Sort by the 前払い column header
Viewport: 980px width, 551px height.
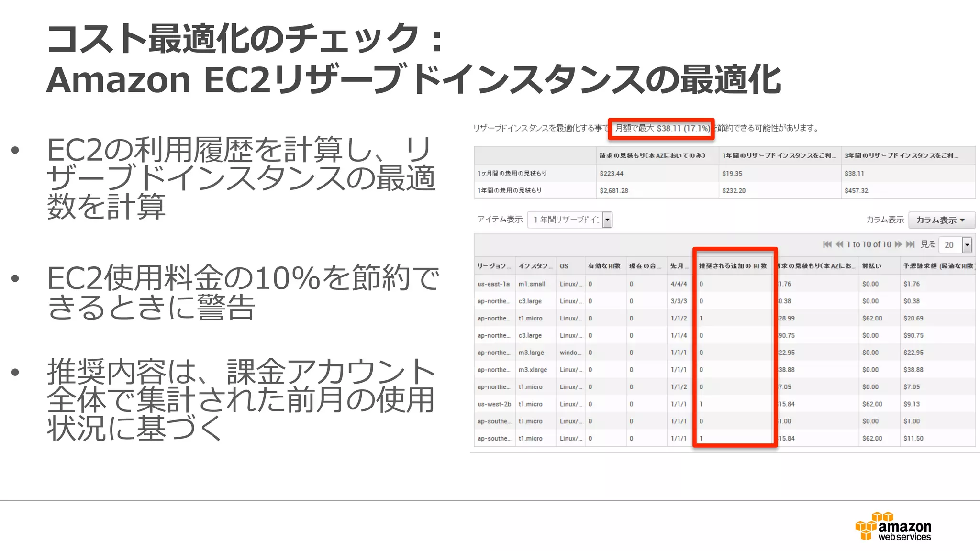[879, 266]
